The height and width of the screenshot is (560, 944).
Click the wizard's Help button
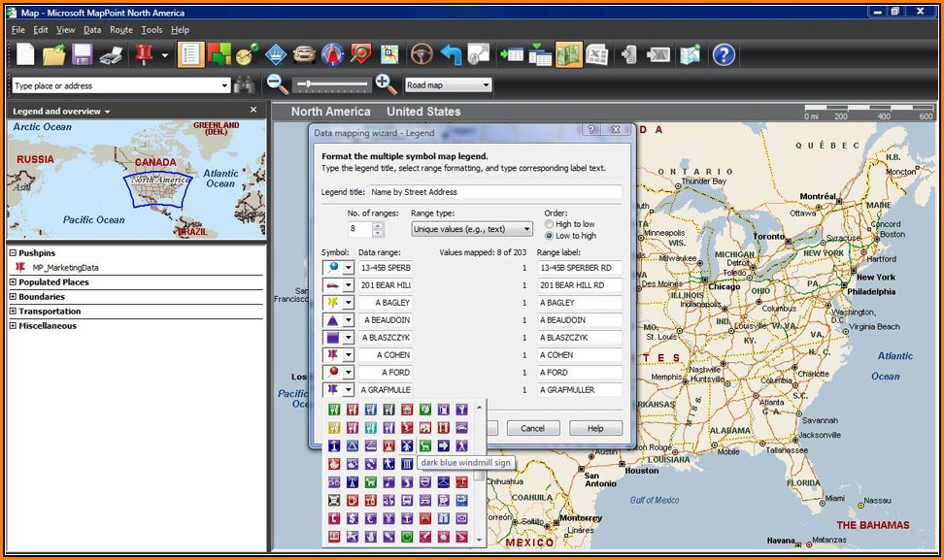[x=595, y=428]
